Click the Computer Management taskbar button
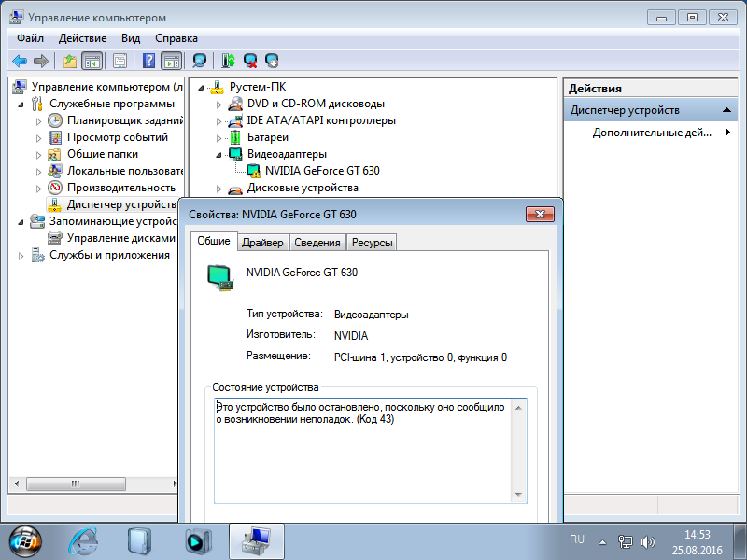Screen dimensions: 747x560 (256, 541)
